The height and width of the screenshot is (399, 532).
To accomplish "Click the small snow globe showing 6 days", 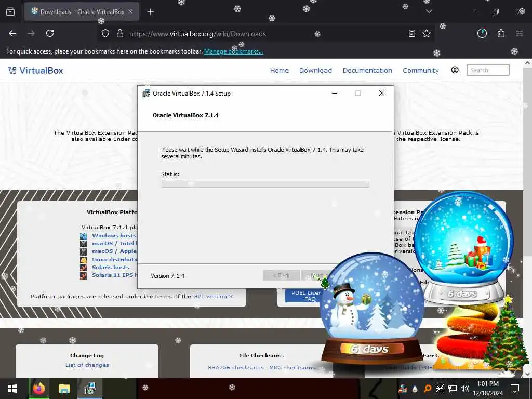I will [x=464, y=247].
